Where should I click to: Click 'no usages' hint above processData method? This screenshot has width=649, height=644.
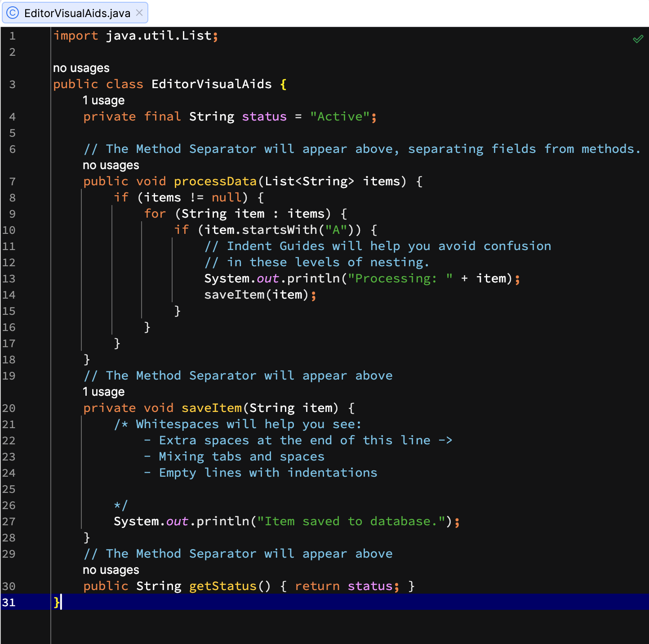pos(111,165)
